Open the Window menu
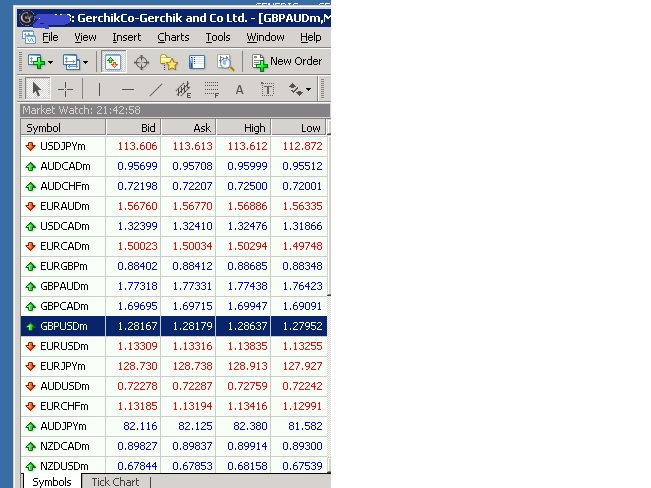 (265, 37)
